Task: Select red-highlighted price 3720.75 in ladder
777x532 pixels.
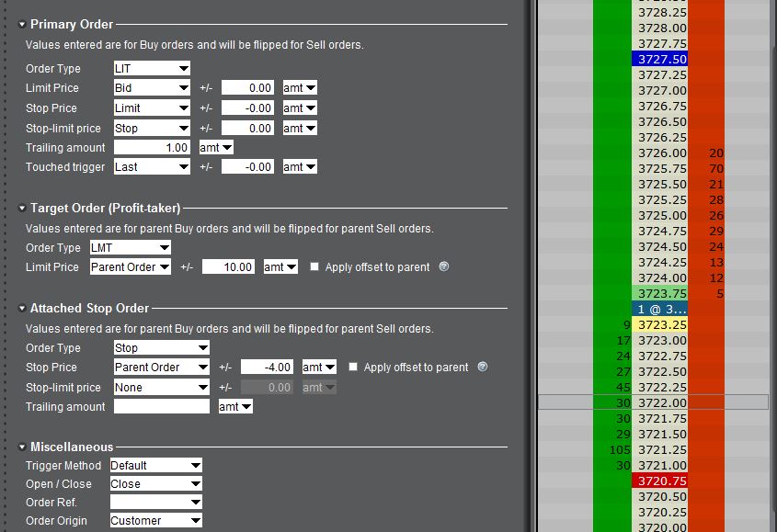Action: coord(659,481)
